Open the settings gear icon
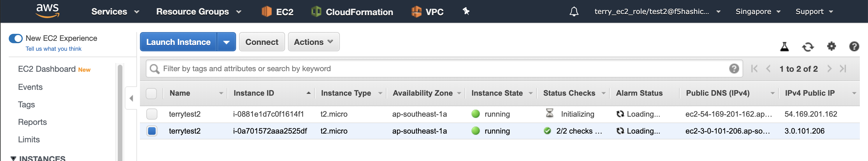Screen dimensions: 868x161 [831, 46]
